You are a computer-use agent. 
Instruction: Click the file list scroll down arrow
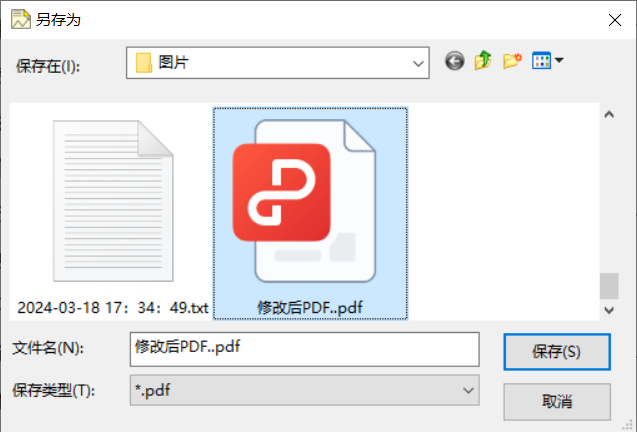tap(609, 310)
